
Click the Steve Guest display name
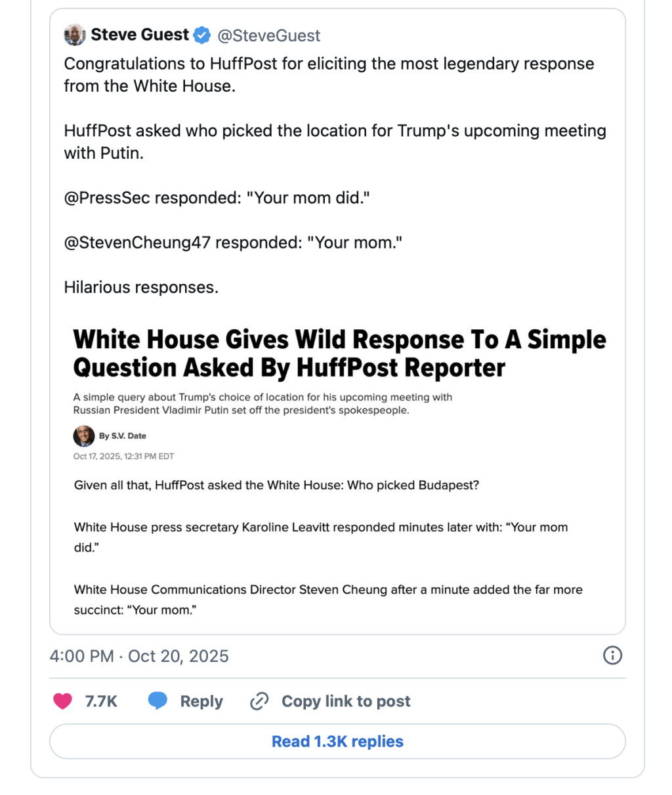(140, 35)
